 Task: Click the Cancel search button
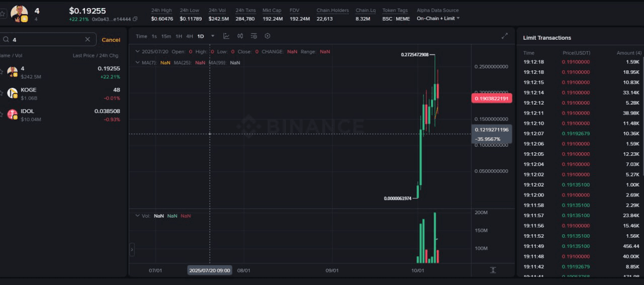(x=111, y=40)
